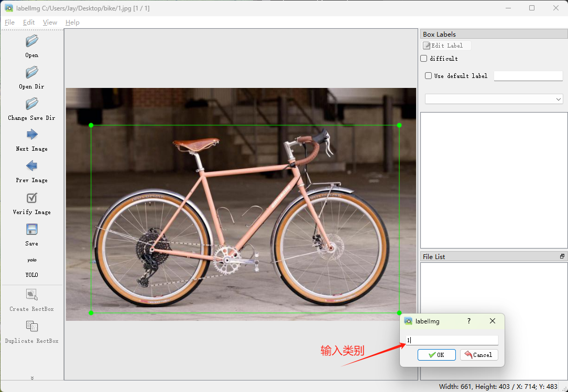Screen dimensions: 568x392
Task: Go to Next Image arrow
Action: point(32,135)
